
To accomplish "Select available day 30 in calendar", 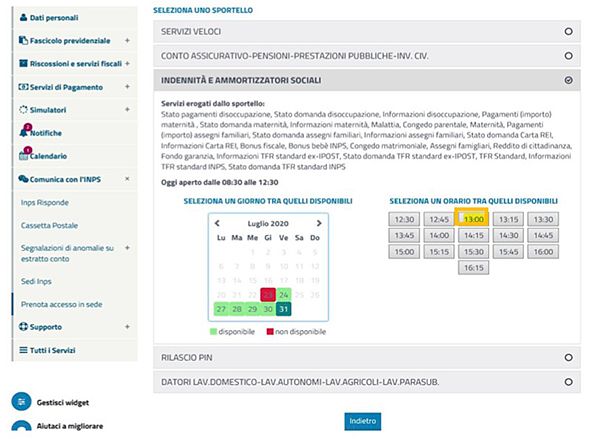I will pyautogui.click(x=268, y=309).
